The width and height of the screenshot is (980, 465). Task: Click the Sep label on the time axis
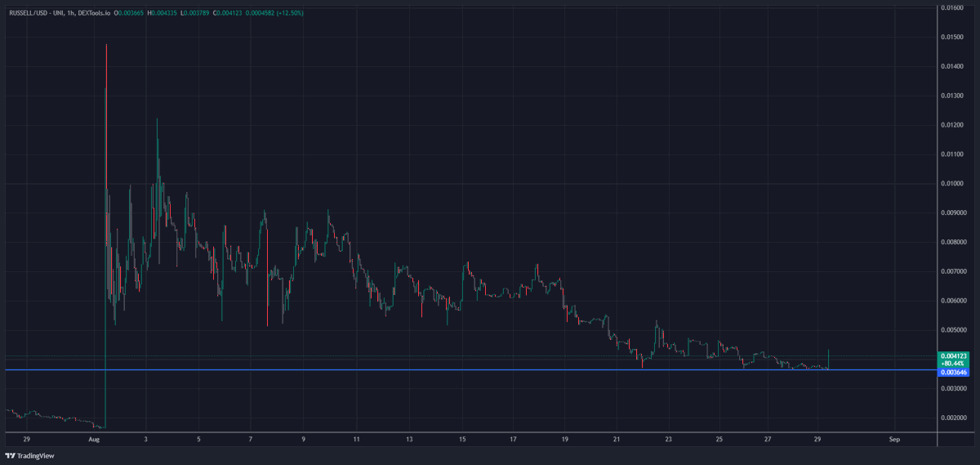[894, 439]
